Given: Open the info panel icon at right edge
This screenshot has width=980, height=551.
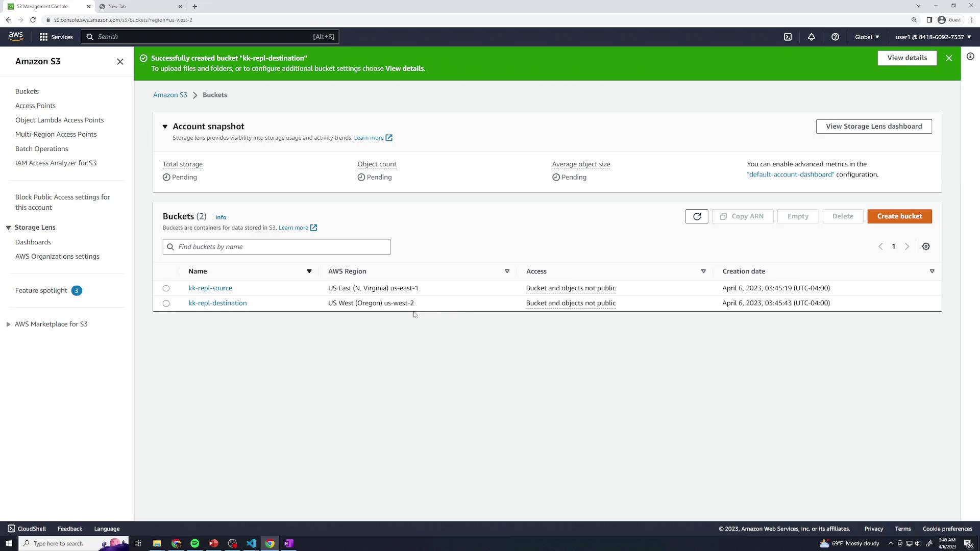Looking at the screenshot, I should (970, 57).
